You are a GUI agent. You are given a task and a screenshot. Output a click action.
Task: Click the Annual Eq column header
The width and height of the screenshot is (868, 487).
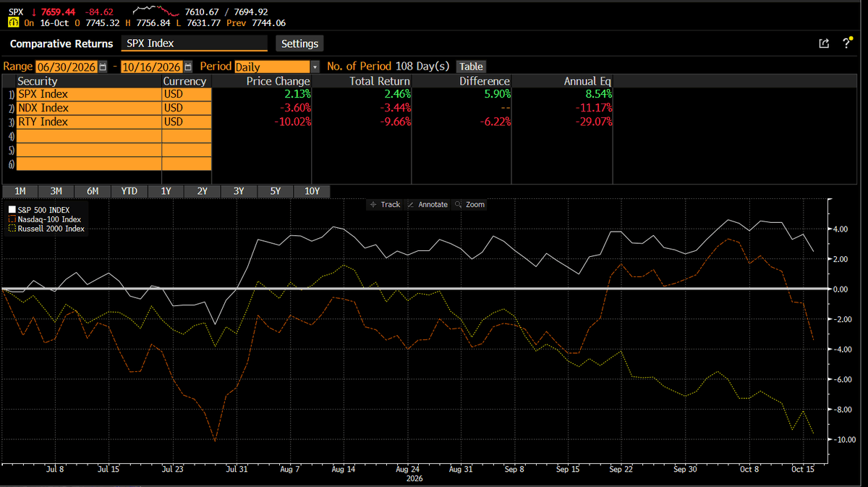click(x=588, y=81)
